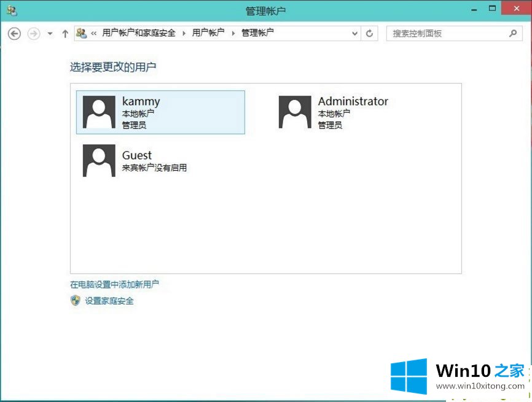The height and width of the screenshot is (402, 532).
Task: Expand hidden breadcrumb path chevrons
Action: [x=93, y=33]
